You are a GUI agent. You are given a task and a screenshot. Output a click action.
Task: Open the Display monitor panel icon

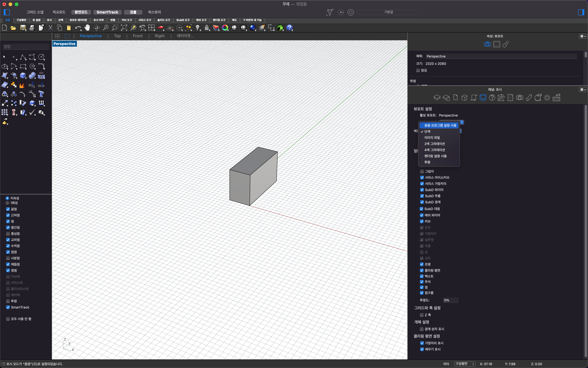coord(483,98)
